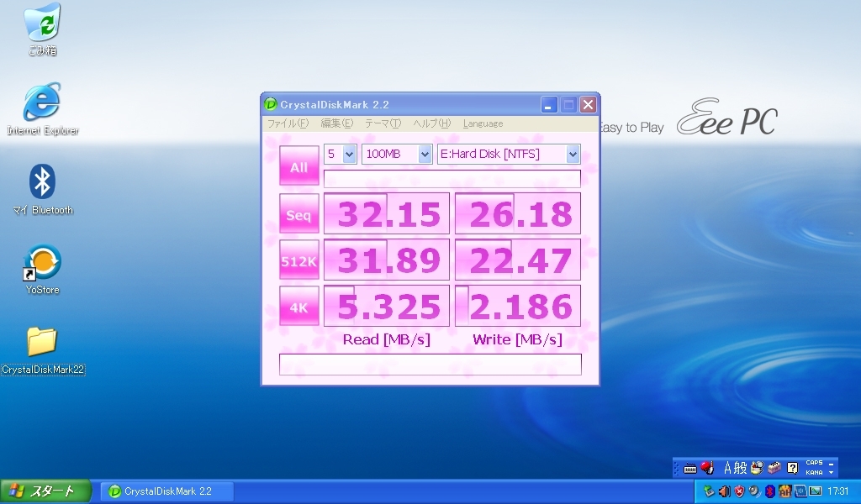The width and height of the screenshot is (861, 504).
Task: Click the Write [MB/s] column label
Action: click(x=517, y=339)
